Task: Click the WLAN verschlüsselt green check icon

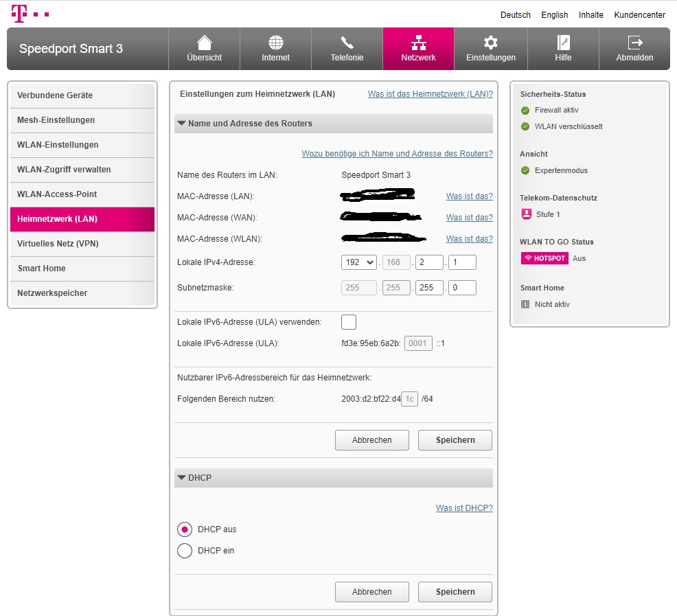Action: [525, 126]
